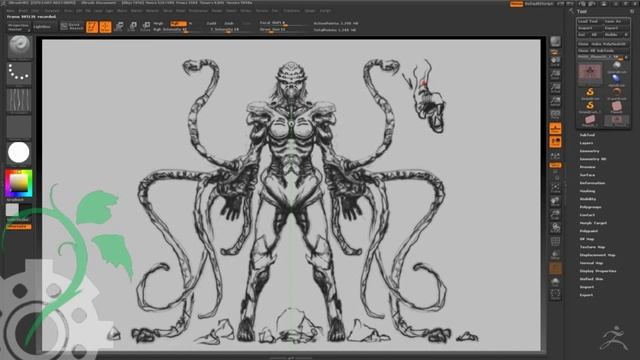Pick a color in the color picker square

19,184
